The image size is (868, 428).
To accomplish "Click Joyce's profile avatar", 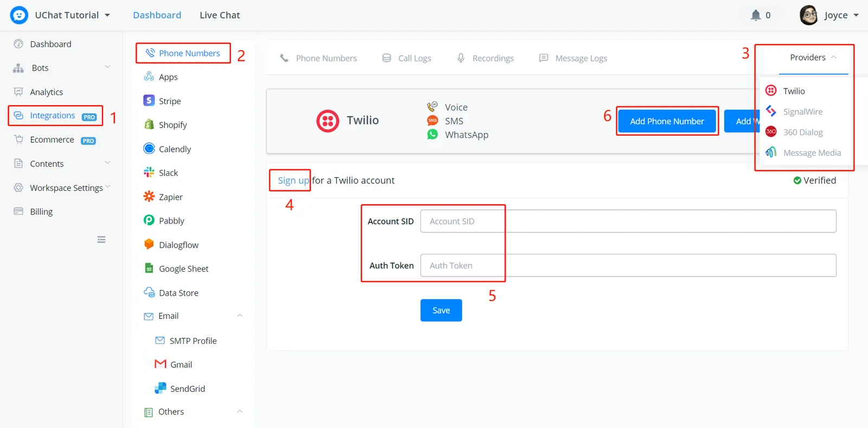I will click(x=808, y=15).
